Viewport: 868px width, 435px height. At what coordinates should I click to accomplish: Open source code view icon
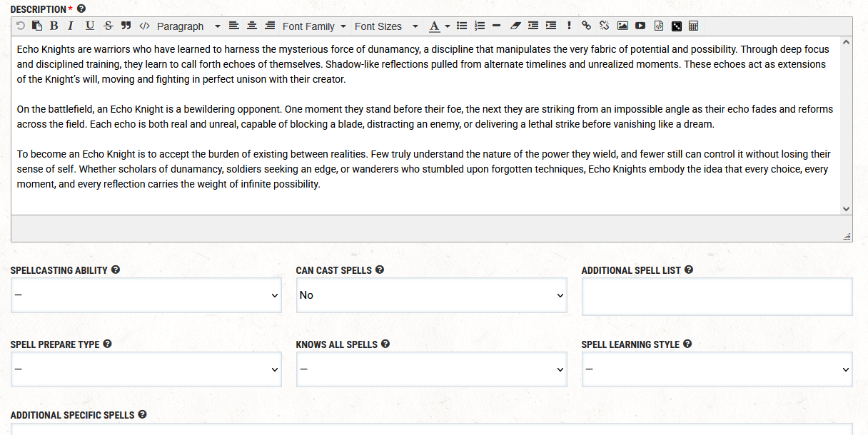pyautogui.click(x=144, y=26)
